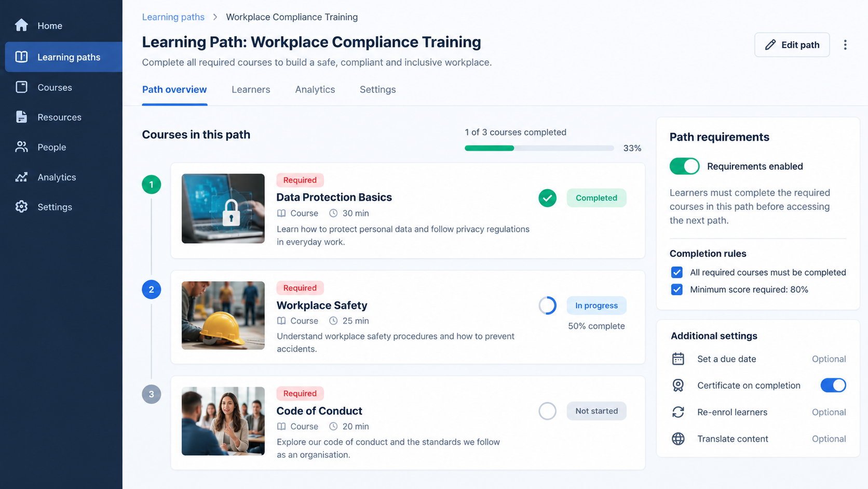
Task: Click the clock icon next to 20 min
Action: click(333, 426)
